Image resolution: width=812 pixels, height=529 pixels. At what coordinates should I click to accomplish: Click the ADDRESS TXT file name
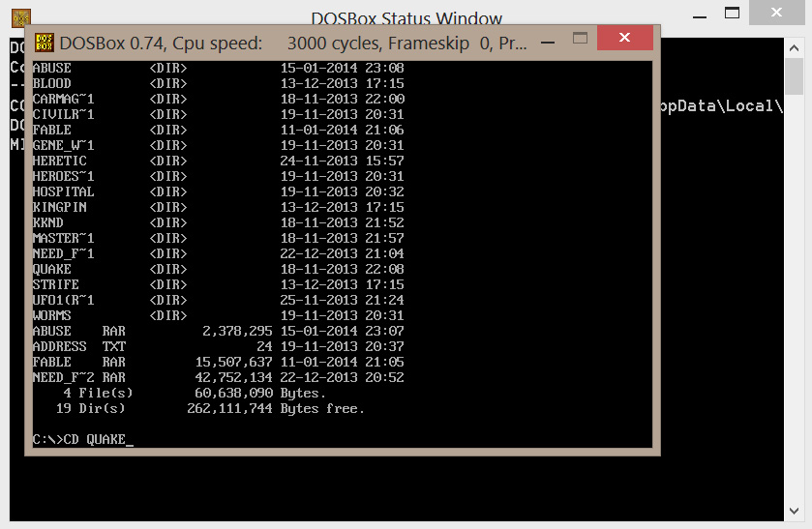78,347
